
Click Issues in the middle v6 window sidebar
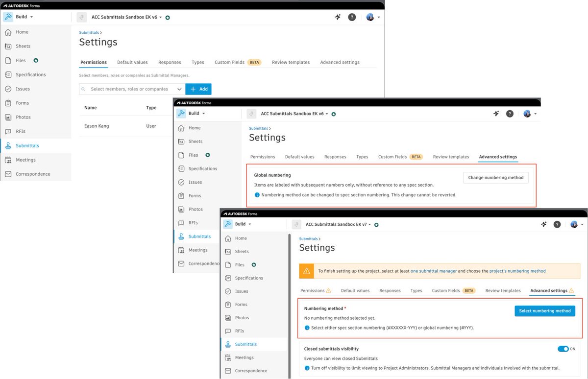pos(195,182)
